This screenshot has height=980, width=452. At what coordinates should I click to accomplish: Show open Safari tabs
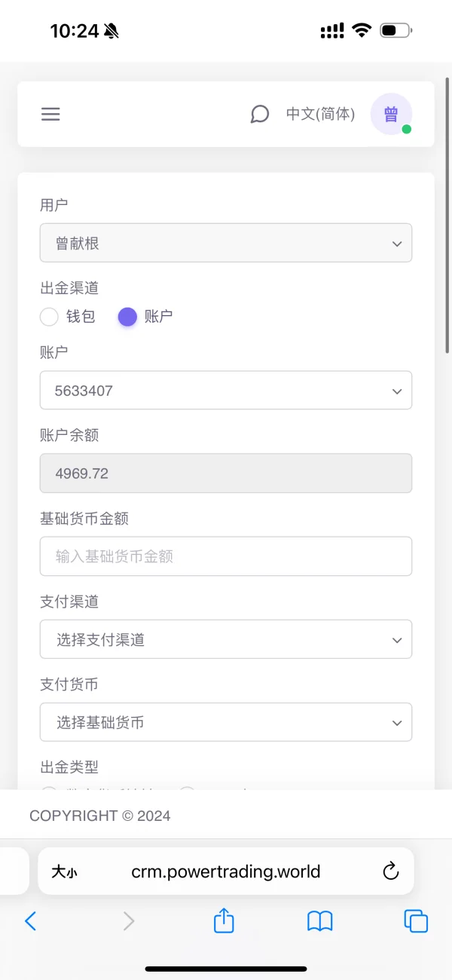pyautogui.click(x=416, y=920)
